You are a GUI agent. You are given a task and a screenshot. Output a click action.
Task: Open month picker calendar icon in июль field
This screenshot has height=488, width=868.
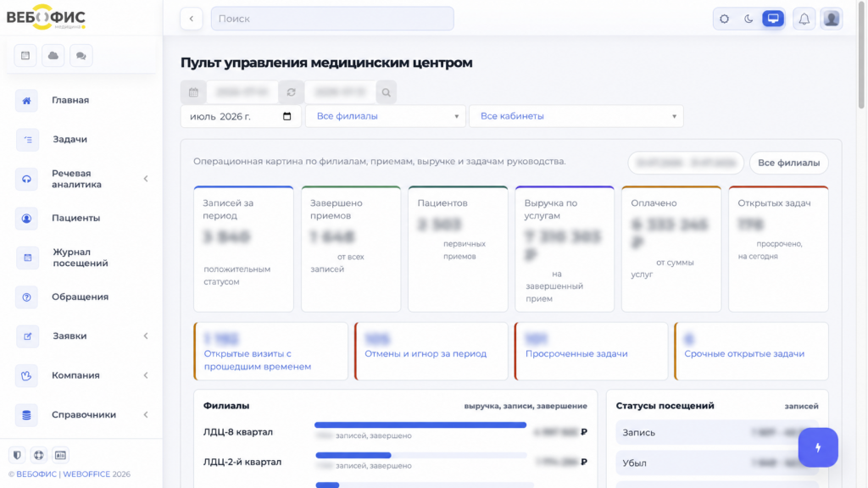pyautogui.click(x=287, y=116)
